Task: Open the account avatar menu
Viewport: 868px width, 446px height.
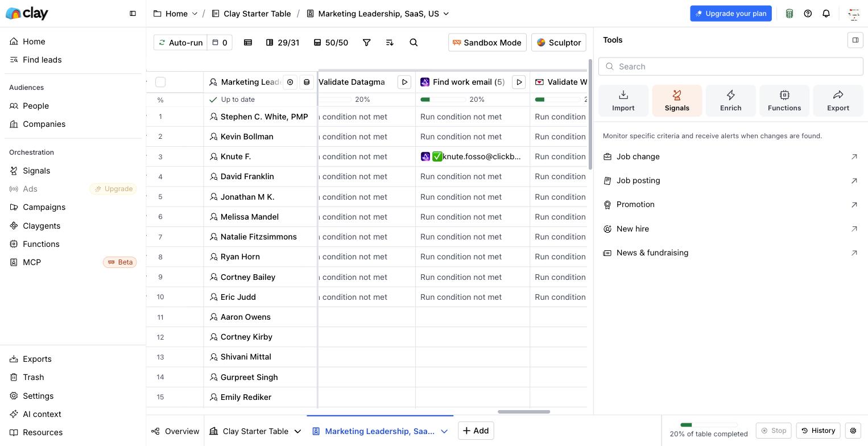Action: click(853, 14)
